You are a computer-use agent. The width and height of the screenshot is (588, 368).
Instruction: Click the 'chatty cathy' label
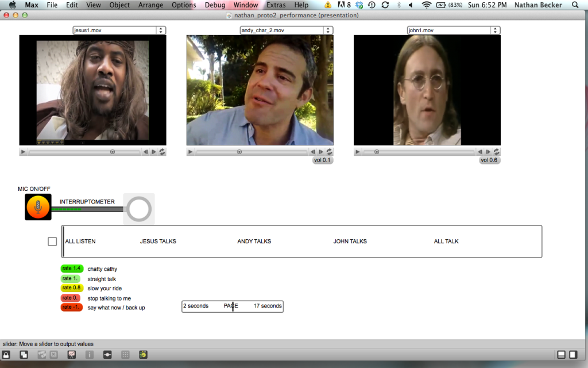pos(102,269)
